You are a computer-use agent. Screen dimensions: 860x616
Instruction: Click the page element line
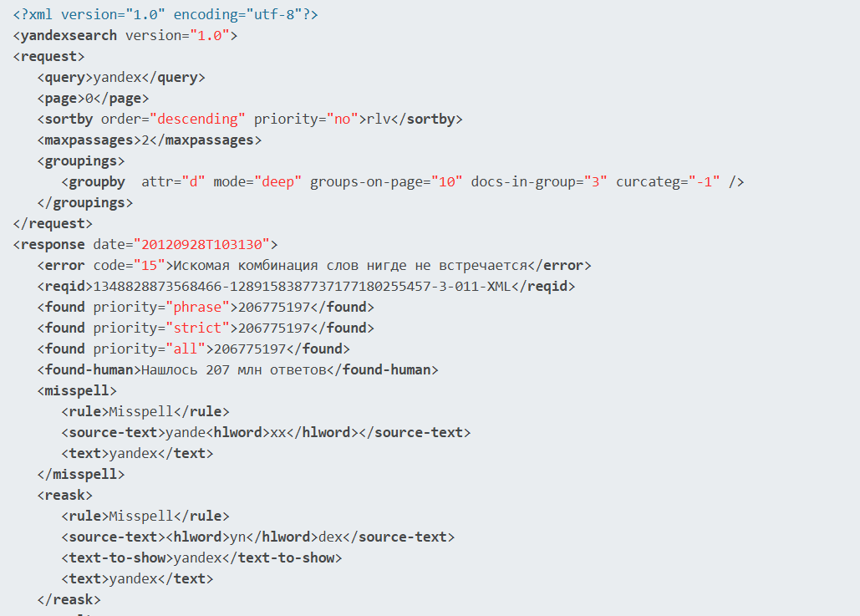93,99
